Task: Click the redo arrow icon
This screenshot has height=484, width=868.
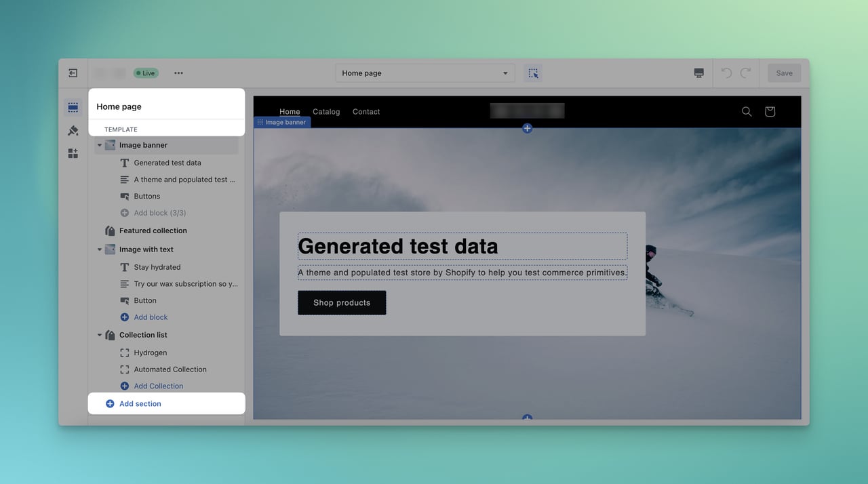Action: click(745, 73)
